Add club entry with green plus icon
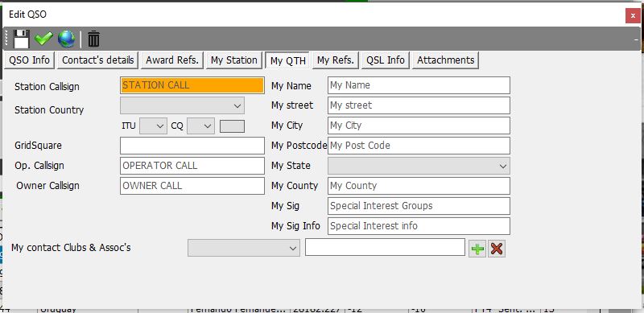The width and height of the screenshot is (644, 313). click(x=477, y=249)
